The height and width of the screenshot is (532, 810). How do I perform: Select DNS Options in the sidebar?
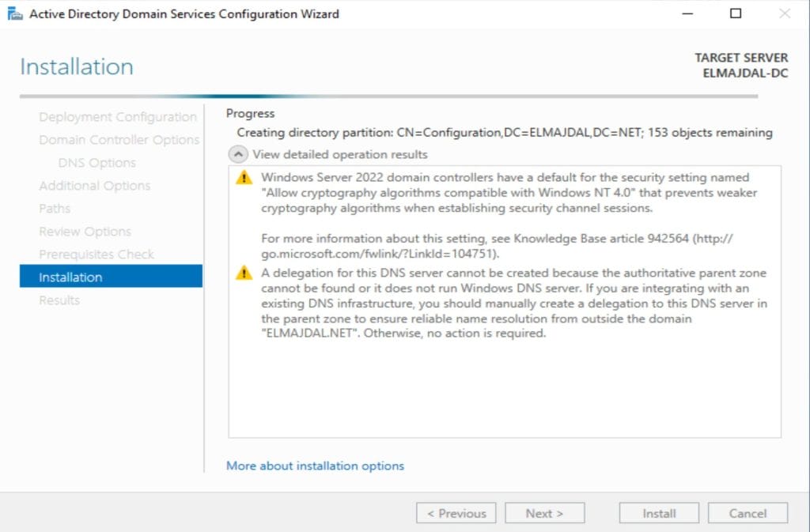[x=97, y=163]
